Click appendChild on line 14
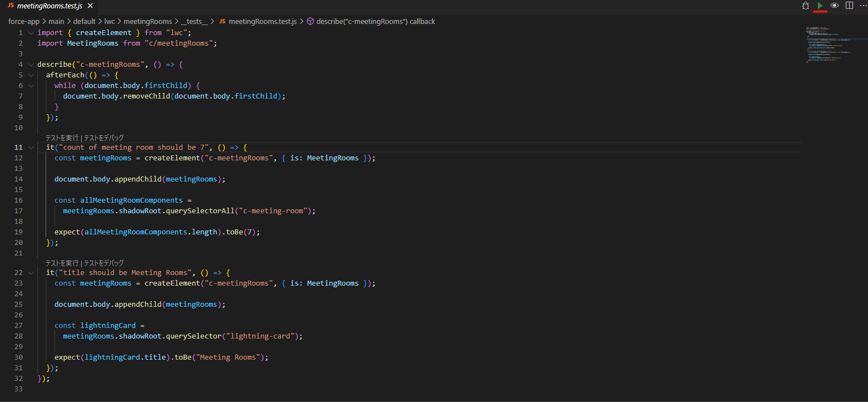 tap(138, 179)
